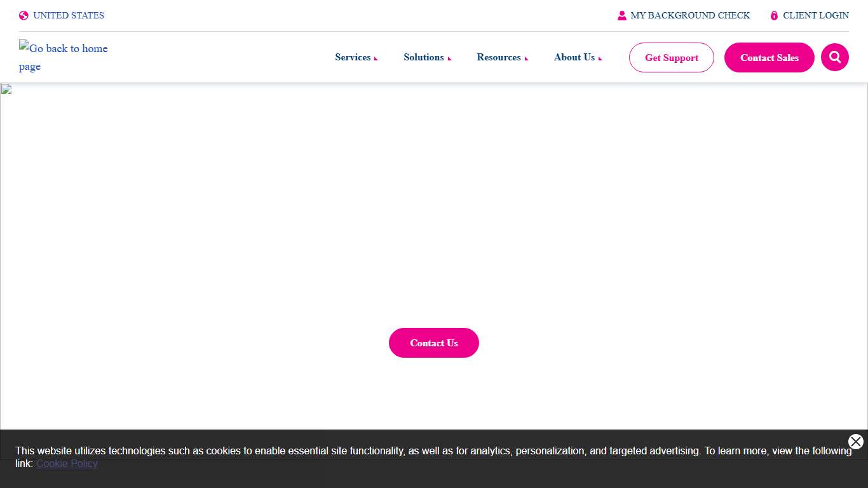Expand the Solutions dropdown arrow

(450, 58)
